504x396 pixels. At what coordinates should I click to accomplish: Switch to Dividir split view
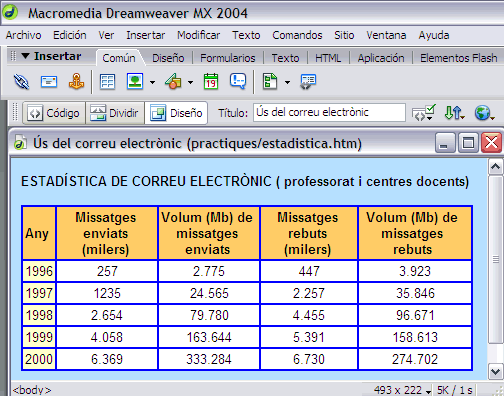coord(115,113)
